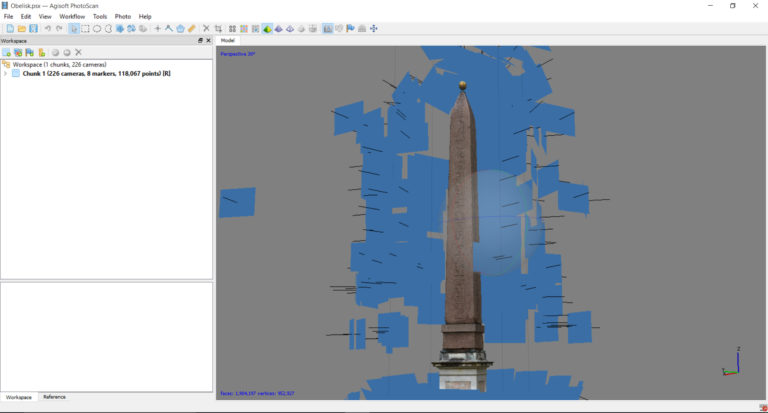Screen dimensions: 768x413
Task: Toggle Textured model view
Action: 301,28
